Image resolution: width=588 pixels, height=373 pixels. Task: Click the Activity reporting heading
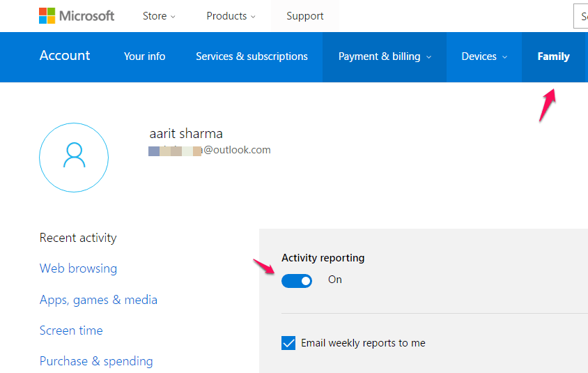click(323, 258)
